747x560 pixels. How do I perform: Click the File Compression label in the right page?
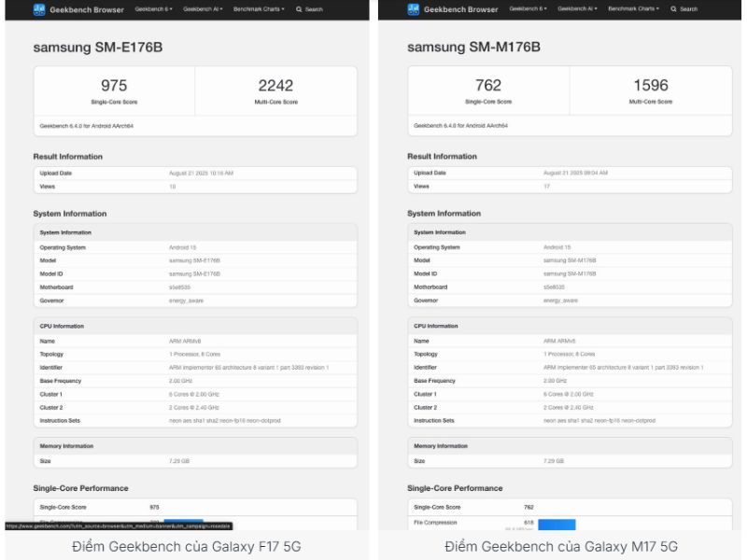[x=435, y=523]
